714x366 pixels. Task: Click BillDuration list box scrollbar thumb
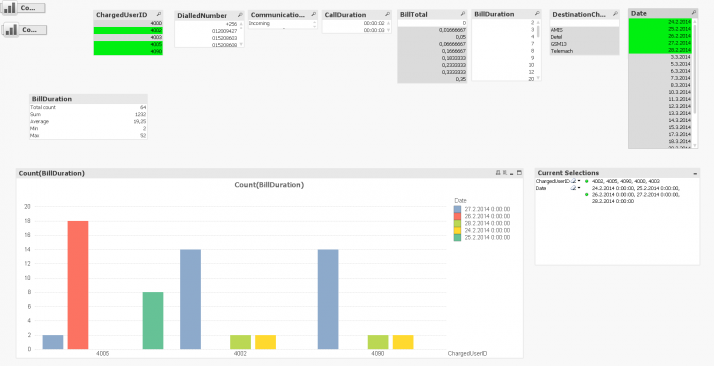538,31
